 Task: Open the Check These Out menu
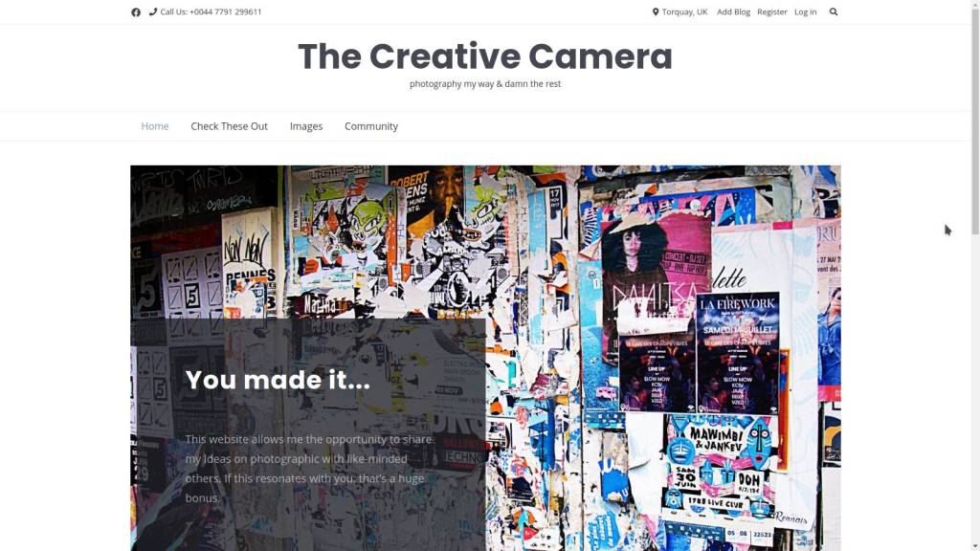point(229,126)
